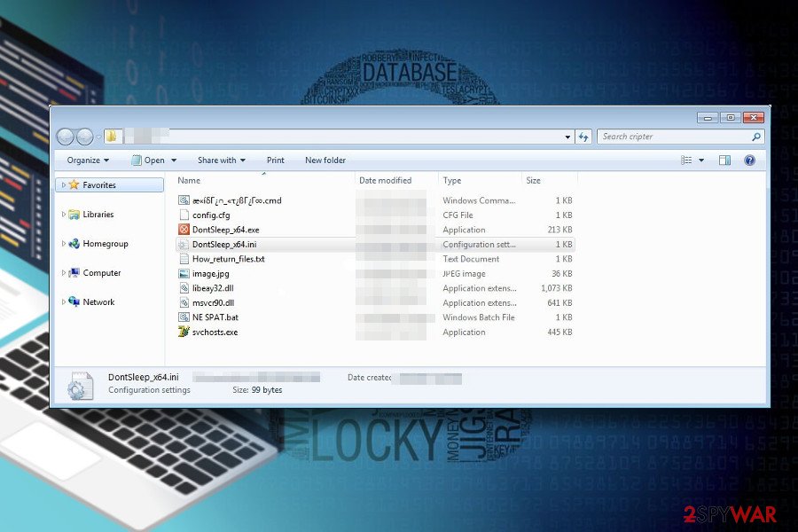The width and height of the screenshot is (798, 532).
Task: Click the .cmd file icon
Action: coord(184,200)
